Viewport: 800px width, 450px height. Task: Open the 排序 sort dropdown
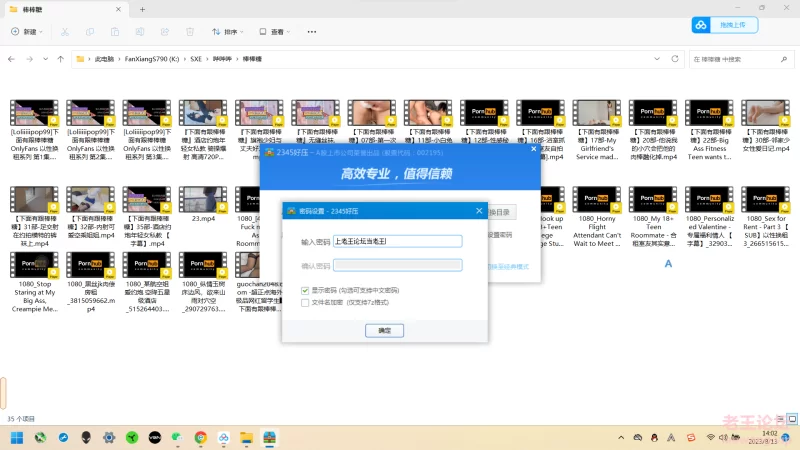(x=228, y=32)
